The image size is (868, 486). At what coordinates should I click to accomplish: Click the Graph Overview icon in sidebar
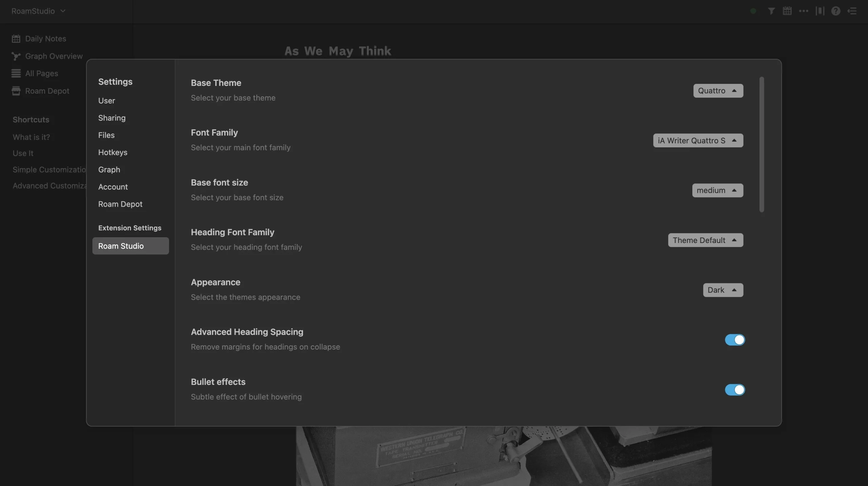(16, 56)
